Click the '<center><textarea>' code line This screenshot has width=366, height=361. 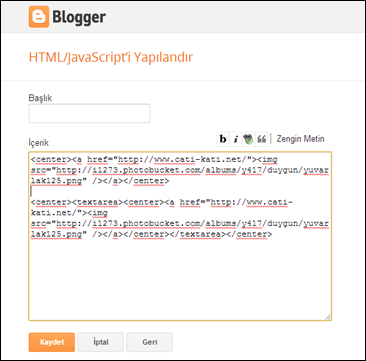162,202
